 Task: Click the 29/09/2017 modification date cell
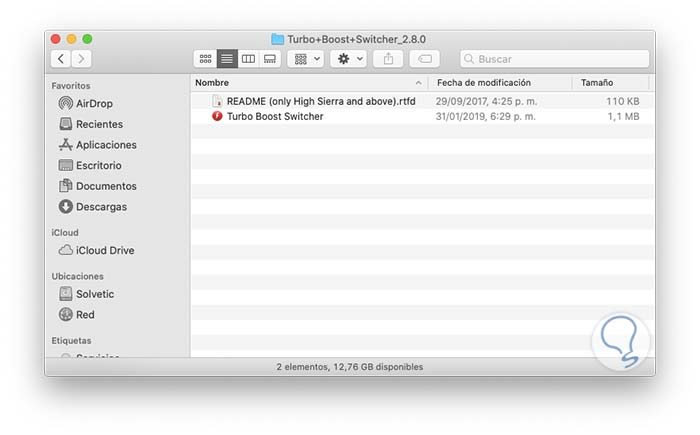point(486,101)
